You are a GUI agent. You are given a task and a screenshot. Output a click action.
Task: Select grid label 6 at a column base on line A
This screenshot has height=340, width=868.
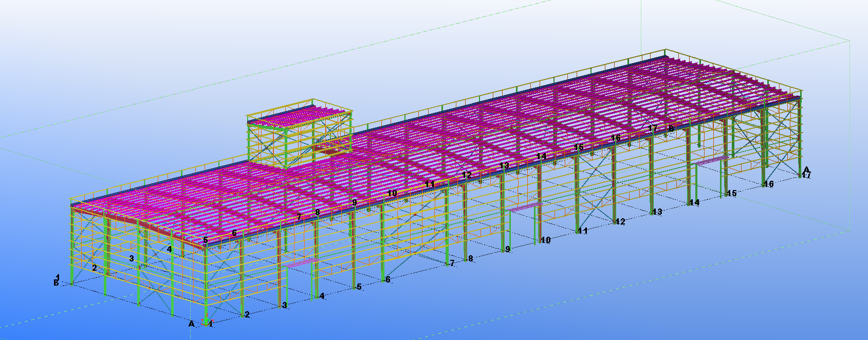click(388, 279)
